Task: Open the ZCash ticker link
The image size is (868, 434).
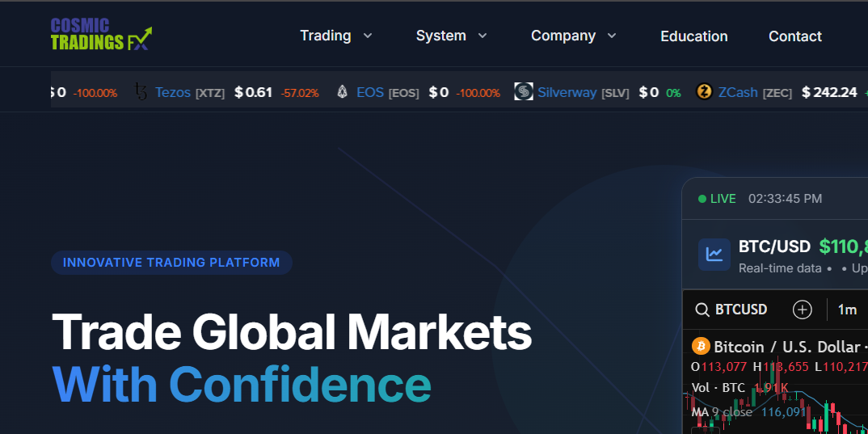Action: (x=738, y=92)
